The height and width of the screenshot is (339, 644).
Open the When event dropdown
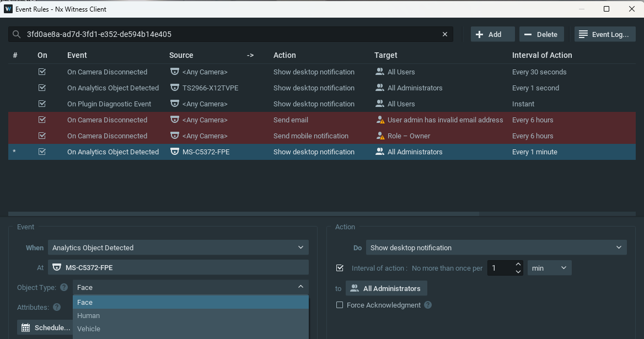point(178,247)
